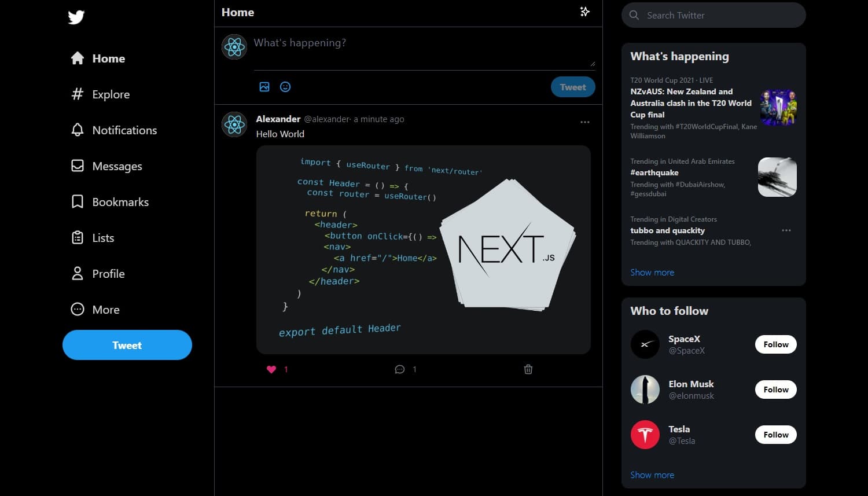
Task: Follow SpaceX
Action: (776, 344)
